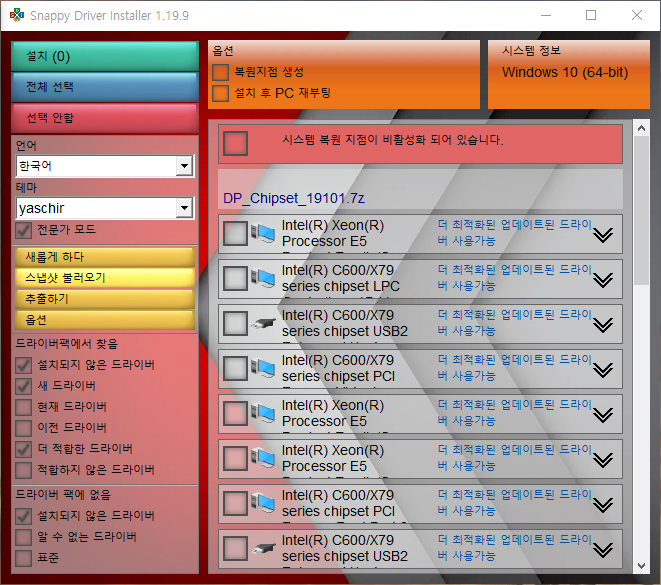
Task: Click the 선택 안함 select none button
Action: tap(105, 118)
